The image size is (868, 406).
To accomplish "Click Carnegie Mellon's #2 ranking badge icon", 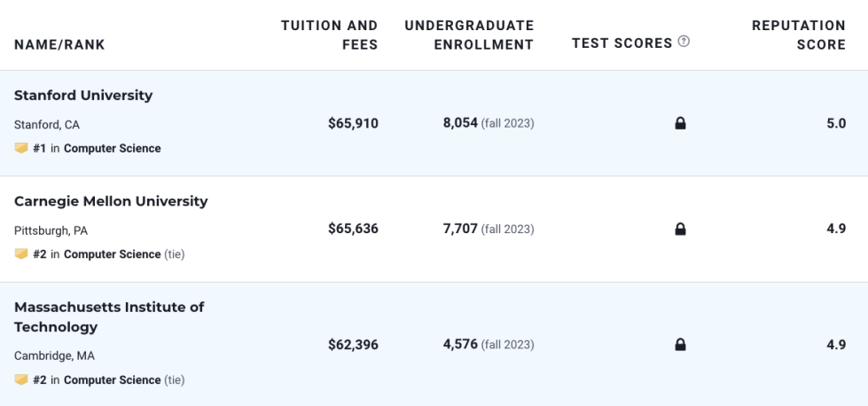I will (x=21, y=254).
